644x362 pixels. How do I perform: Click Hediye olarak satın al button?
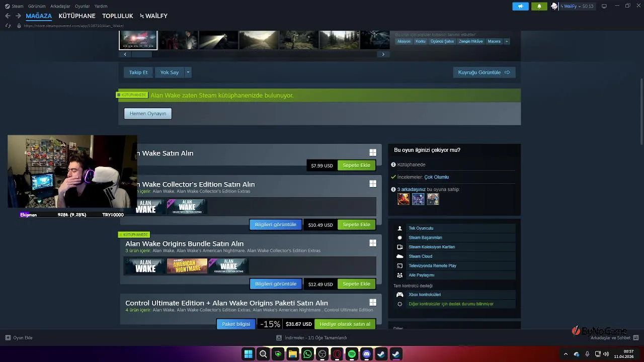pyautogui.click(x=345, y=324)
